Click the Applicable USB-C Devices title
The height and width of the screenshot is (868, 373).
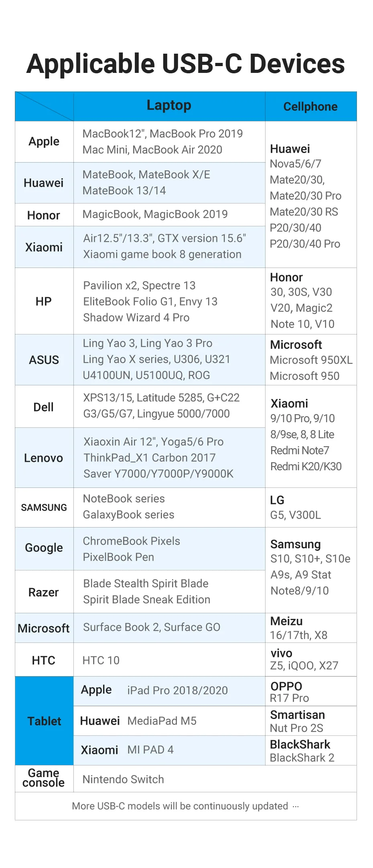click(x=186, y=64)
